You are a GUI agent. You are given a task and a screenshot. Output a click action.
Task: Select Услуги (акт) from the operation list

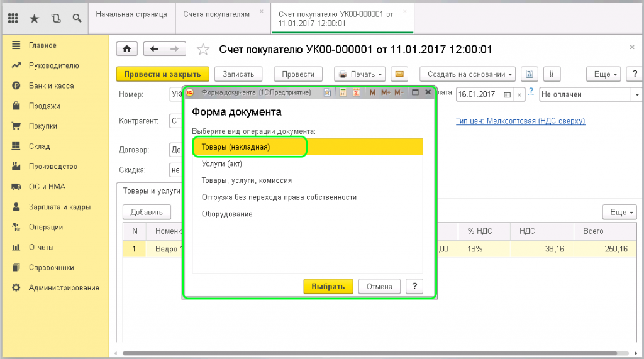pyautogui.click(x=222, y=163)
